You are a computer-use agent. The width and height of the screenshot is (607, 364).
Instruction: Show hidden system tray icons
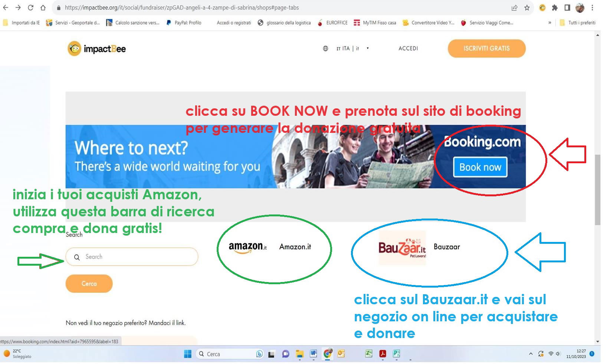[x=531, y=354]
